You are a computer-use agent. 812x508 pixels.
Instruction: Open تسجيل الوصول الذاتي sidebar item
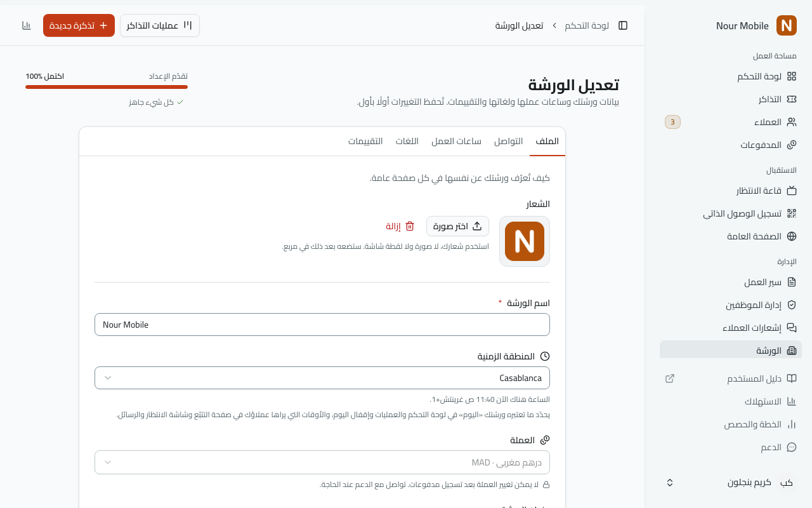coord(731,213)
